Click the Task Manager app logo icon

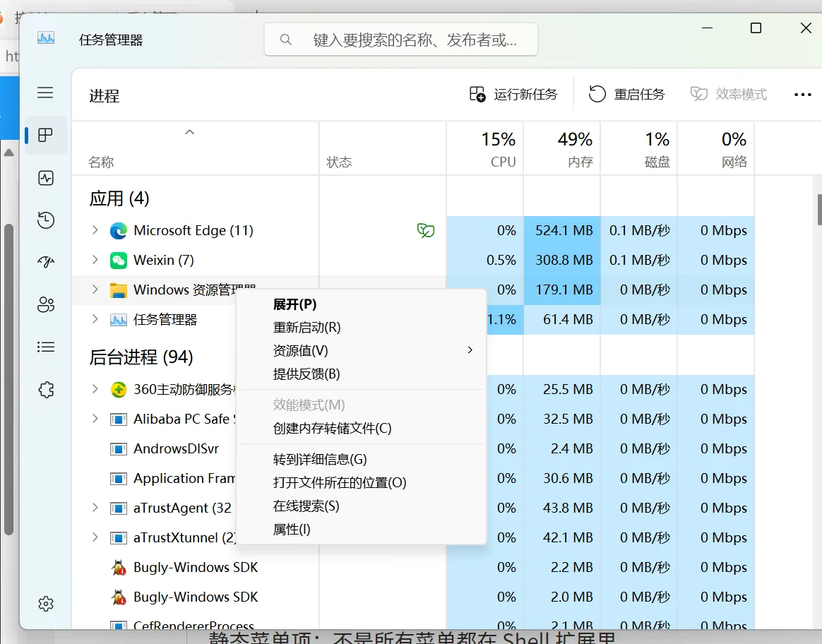click(46, 37)
